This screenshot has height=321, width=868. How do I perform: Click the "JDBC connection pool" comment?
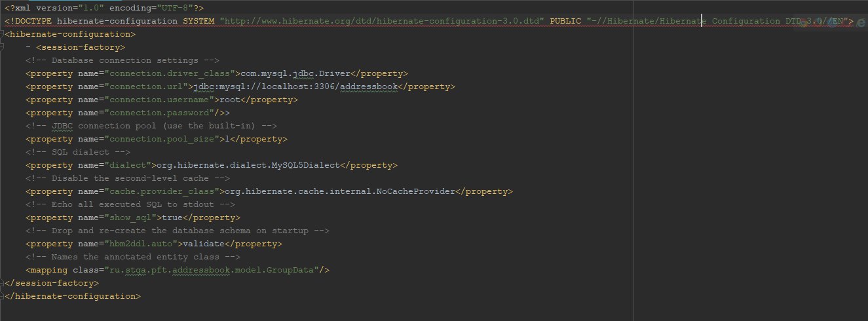pos(151,126)
